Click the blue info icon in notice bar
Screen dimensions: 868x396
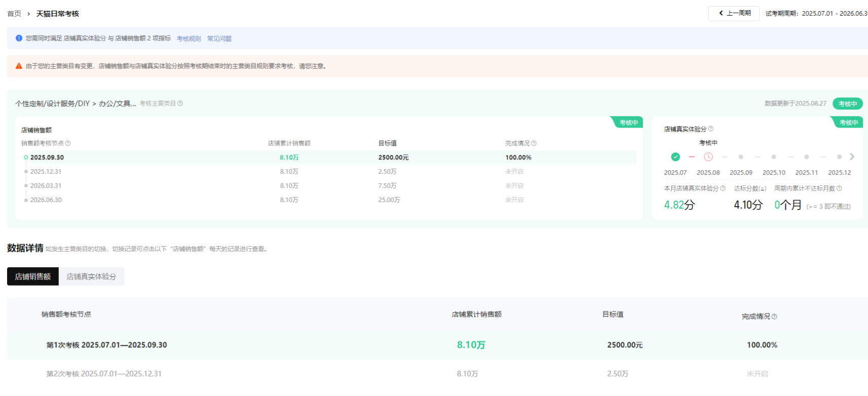pos(19,38)
